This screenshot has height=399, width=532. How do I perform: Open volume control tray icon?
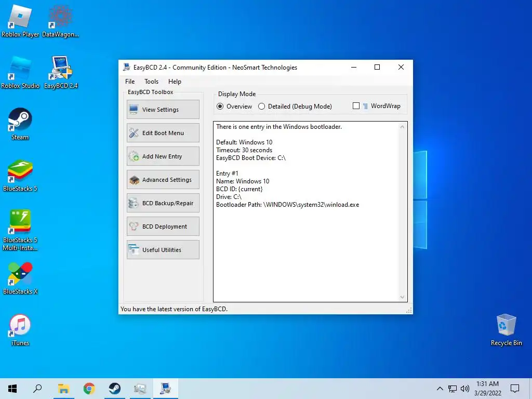465,389
